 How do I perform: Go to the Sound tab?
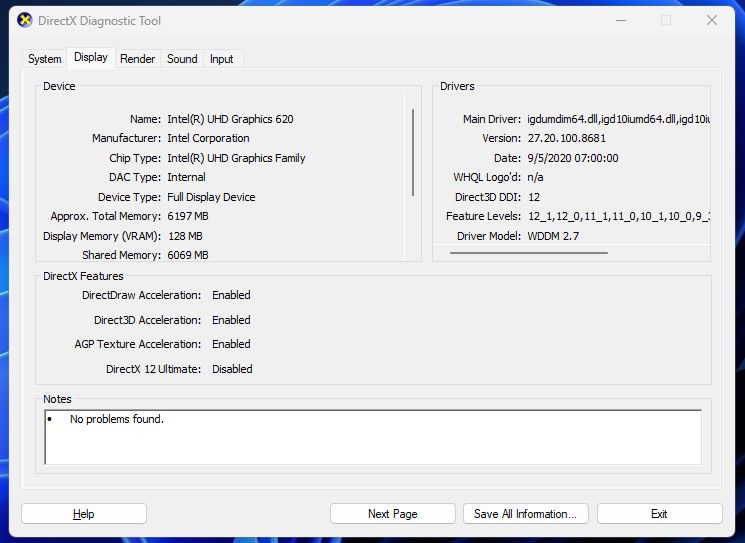(x=182, y=59)
